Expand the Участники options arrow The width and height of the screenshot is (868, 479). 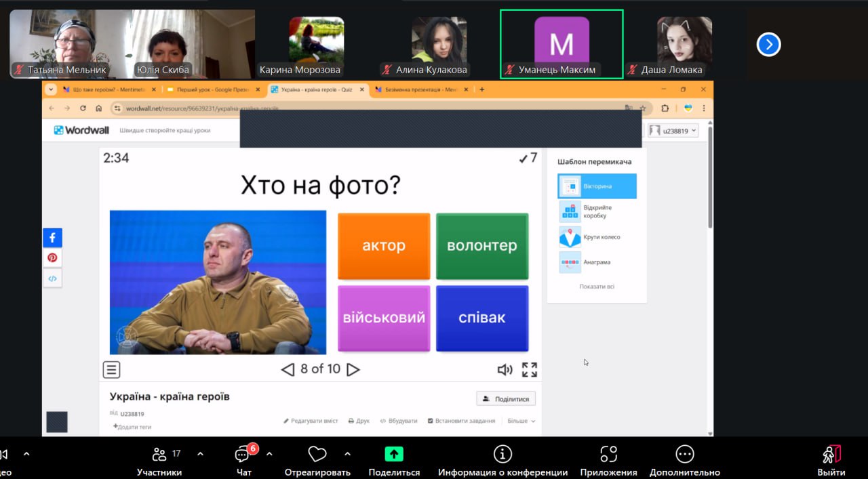coord(200,454)
